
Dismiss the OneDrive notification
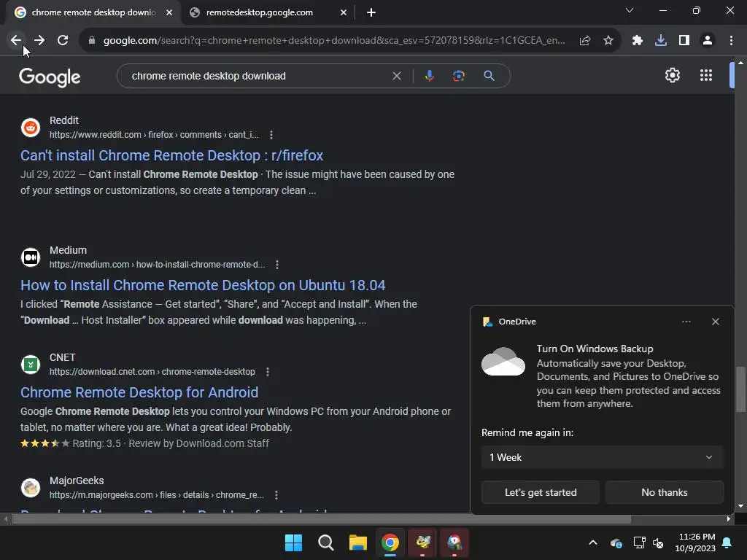[715, 322]
